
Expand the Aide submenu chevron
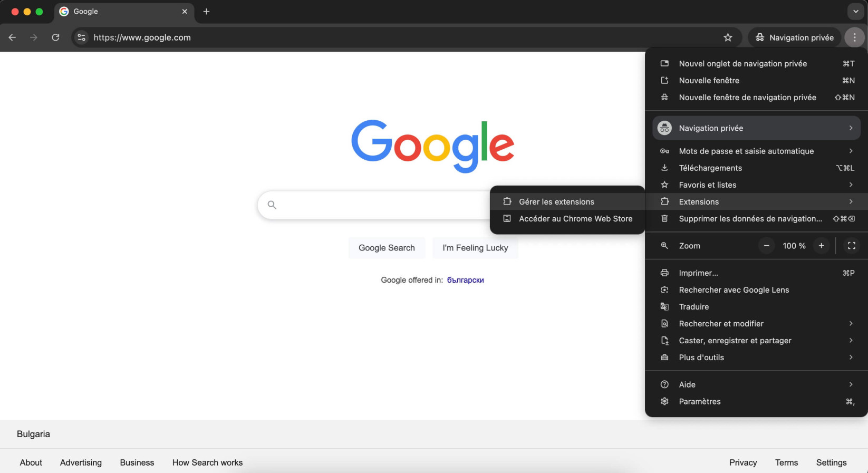click(851, 385)
